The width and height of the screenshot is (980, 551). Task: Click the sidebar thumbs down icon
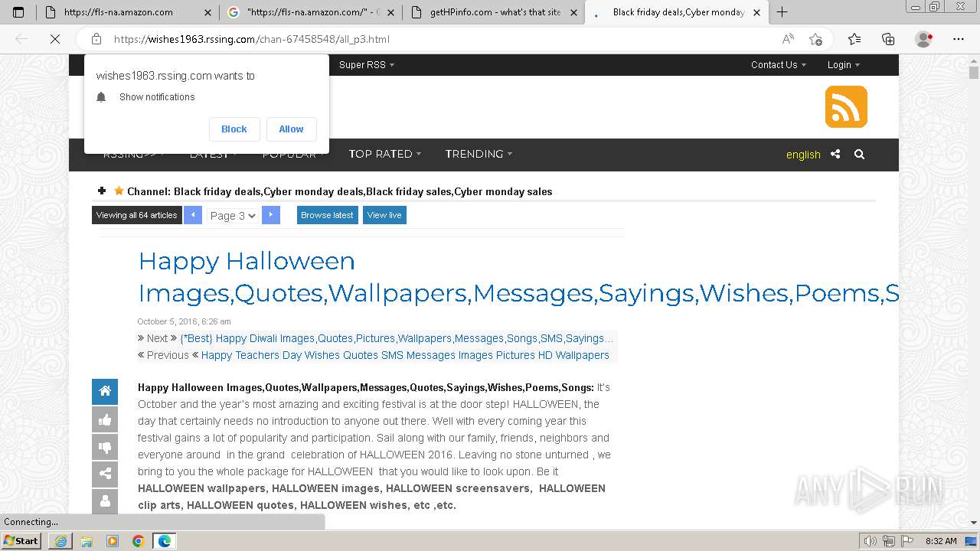tap(105, 446)
